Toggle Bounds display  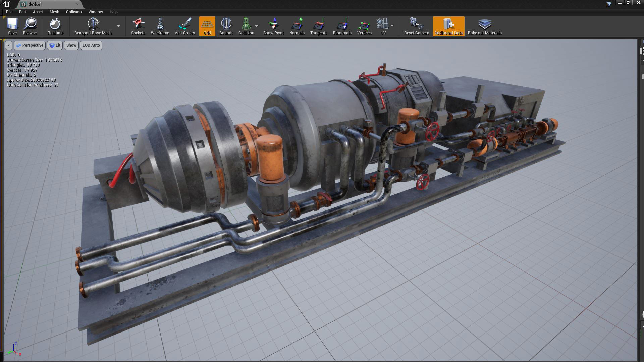pyautogui.click(x=226, y=26)
